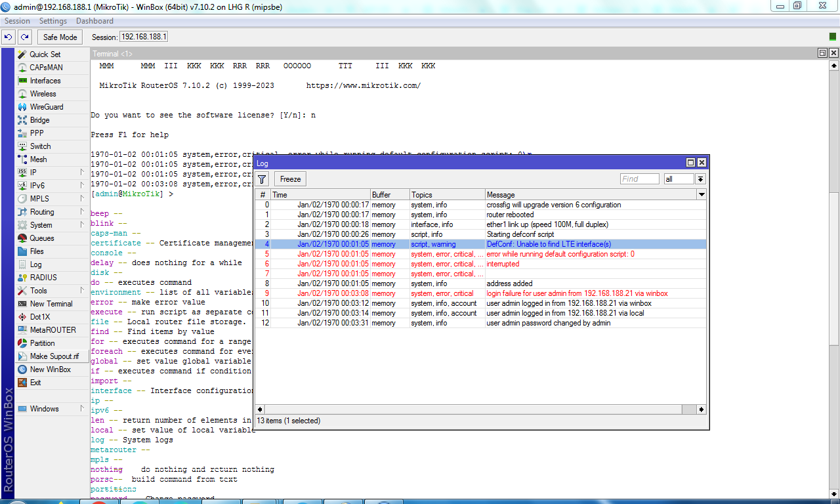Click the Undo arrow in toolbar
This screenshot has width=840, height=504.
pyautogui.click(x=9, y=37)
